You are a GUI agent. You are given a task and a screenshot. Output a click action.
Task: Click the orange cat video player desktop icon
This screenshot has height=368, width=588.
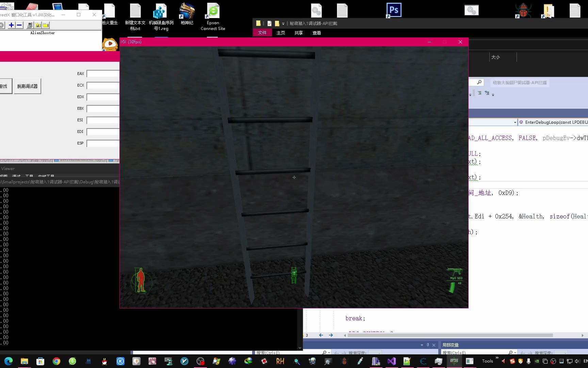click(x=110, y=44)
